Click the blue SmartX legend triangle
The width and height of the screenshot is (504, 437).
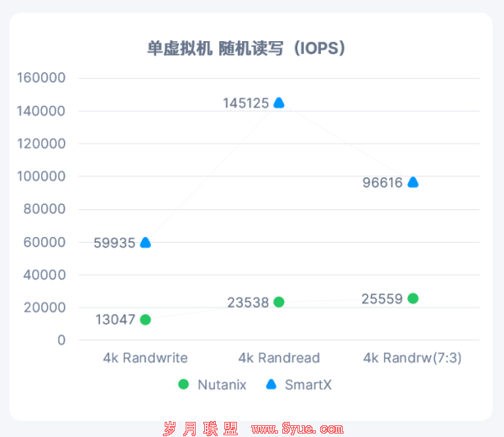(x=271, y=384)
